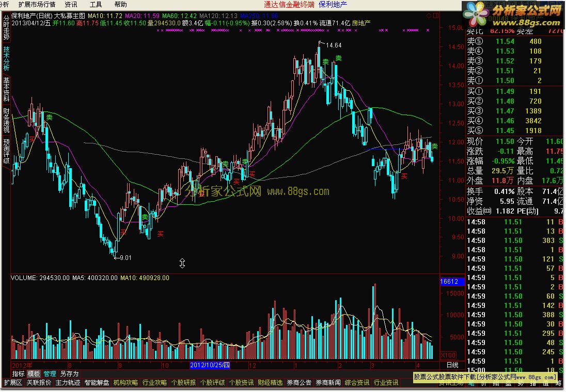Select the 指 tab under the tick list
The height and width of the screenshot is (392, 566).
point(533,384)
